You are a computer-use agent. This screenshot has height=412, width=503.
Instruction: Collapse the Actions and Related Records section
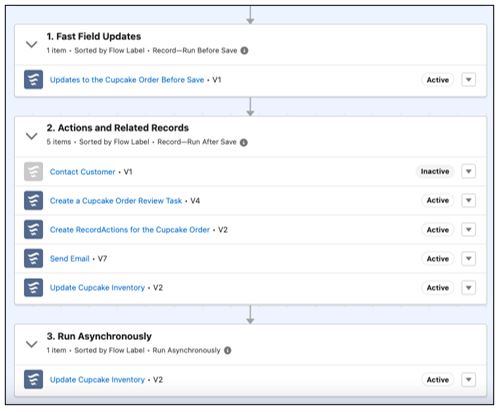(x=32, y=136)
